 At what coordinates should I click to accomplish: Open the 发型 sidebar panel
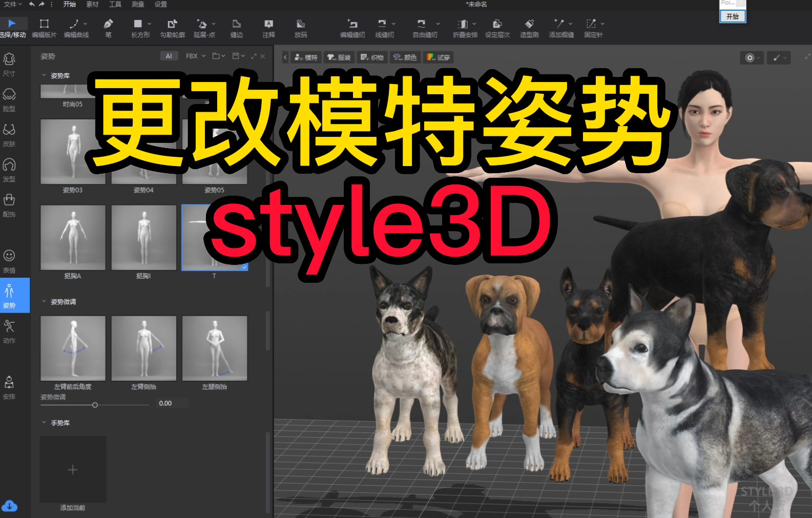tap(9, 171)
